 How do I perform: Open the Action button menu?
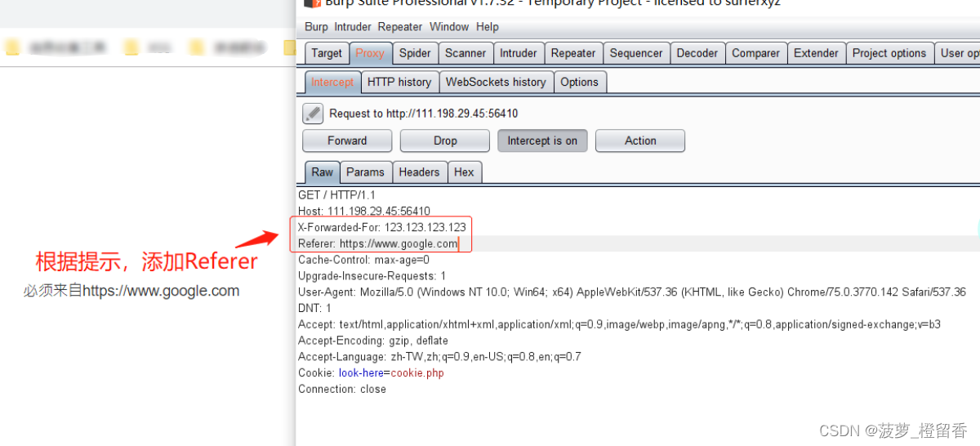[x=640, y=140]
